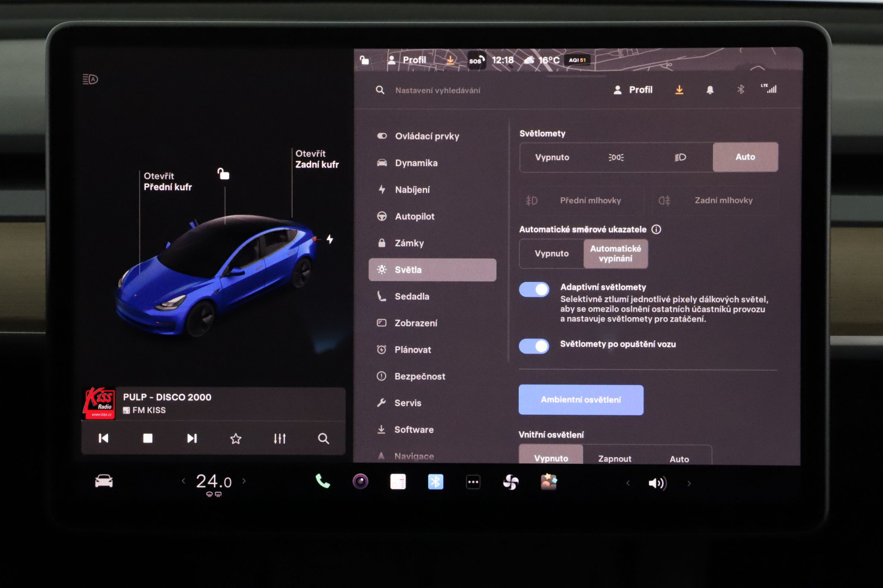Open the car controls icon

tap(104, 482)
